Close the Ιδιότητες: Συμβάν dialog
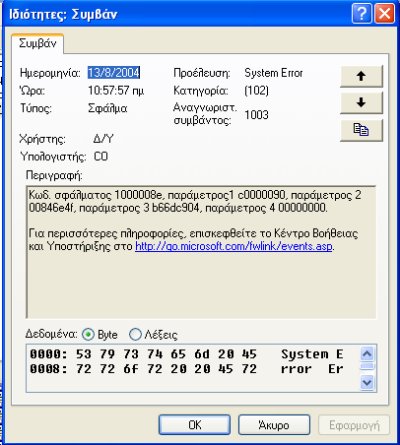The height and width of the screenshot is (445, 400). pos(385,14)
